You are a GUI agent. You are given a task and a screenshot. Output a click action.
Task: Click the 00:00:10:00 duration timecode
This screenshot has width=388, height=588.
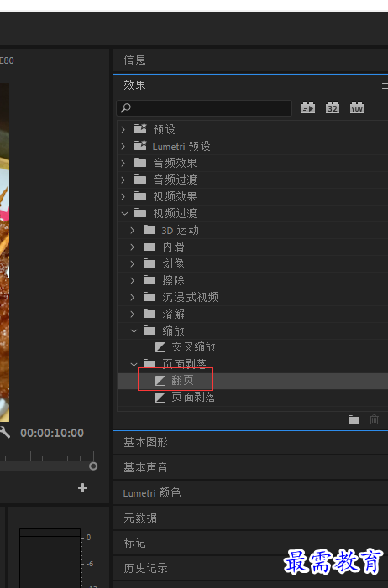52,433
